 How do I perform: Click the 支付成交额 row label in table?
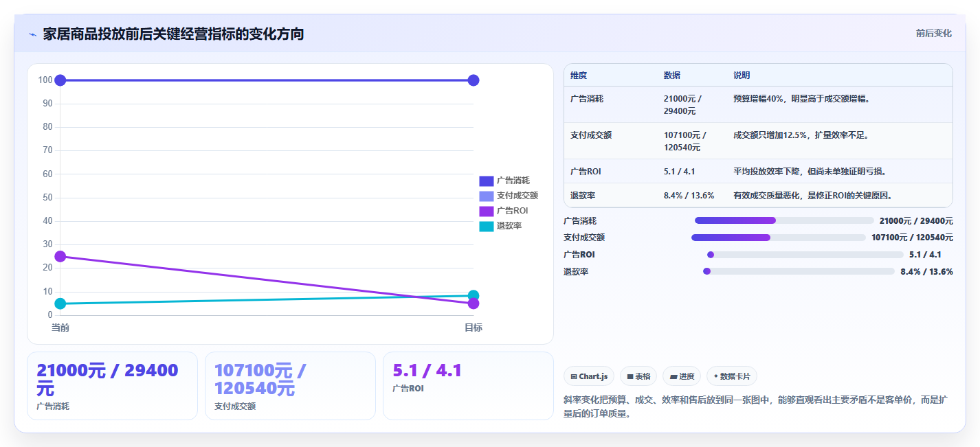pos(591,135)
